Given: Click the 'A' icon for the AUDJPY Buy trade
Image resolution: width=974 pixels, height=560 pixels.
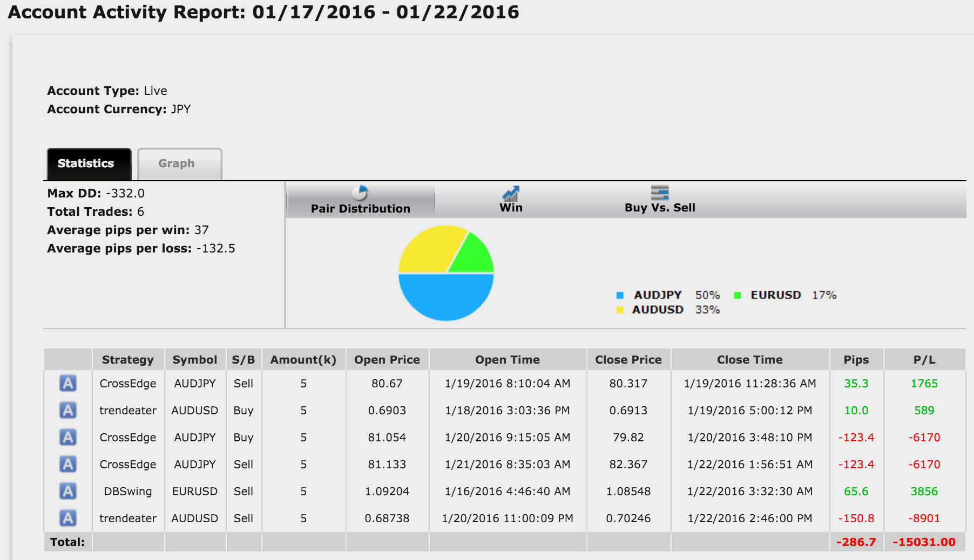Looking at the screenshot, I should (x=67, y=438).
